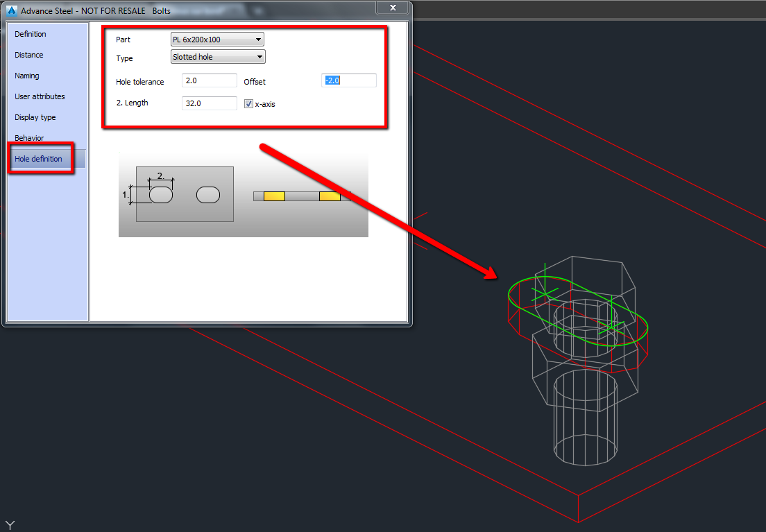Click the Hole tolerance input field
Viewport: 766px width, 532px height.
pos(209,80)
